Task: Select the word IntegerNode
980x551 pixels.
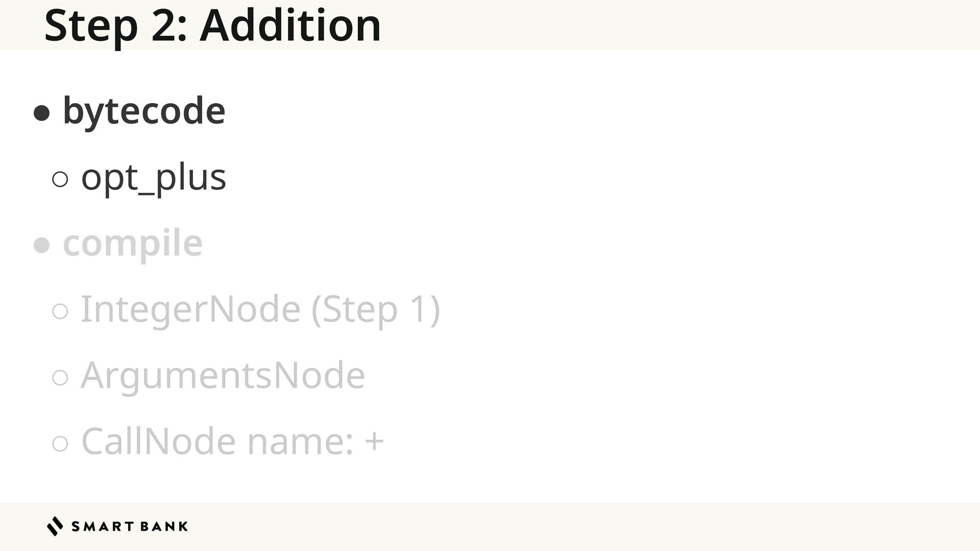Action: [x=190, y=309]
